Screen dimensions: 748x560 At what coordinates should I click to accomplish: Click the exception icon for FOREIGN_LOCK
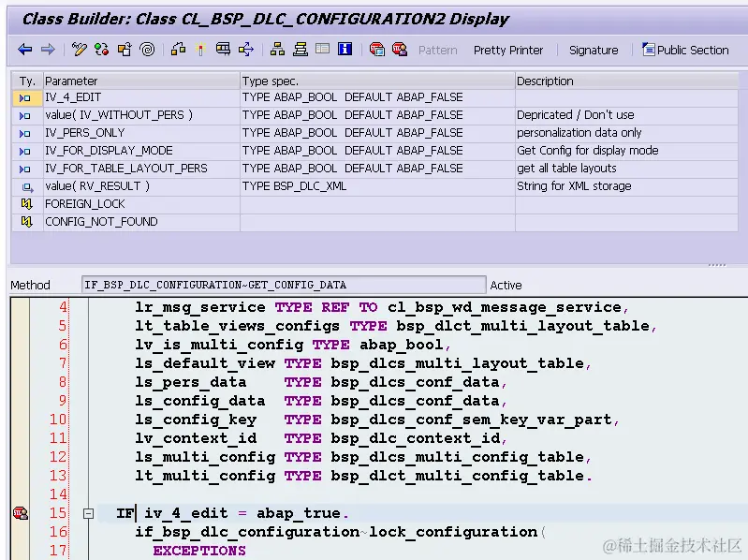point(27,204)
